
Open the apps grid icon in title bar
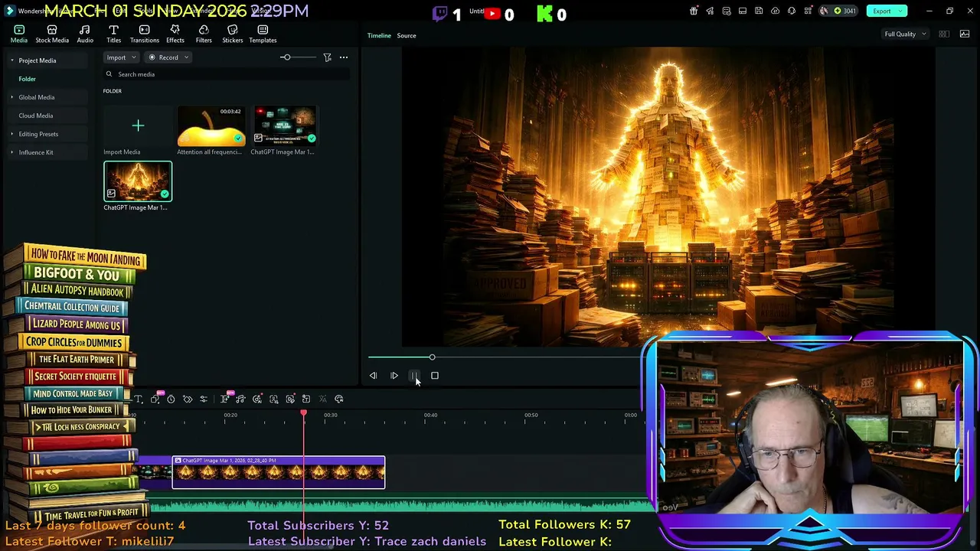(808, 11)
